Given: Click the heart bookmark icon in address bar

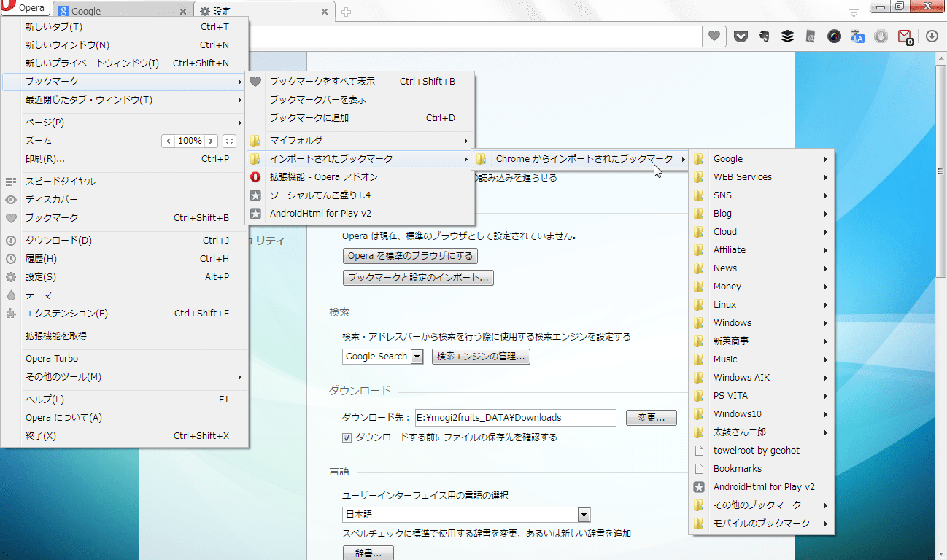Looking at the screenshot, I should pyautogui.click(x=714, y=36).
